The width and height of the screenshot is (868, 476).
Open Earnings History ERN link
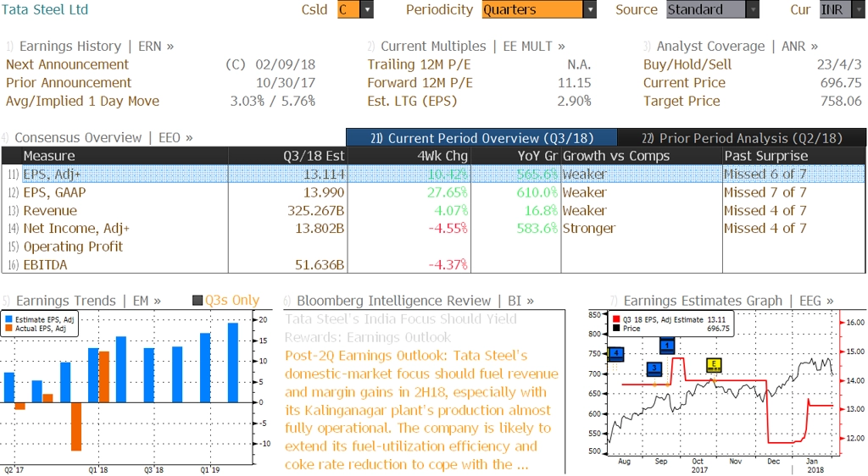[97, 47]
